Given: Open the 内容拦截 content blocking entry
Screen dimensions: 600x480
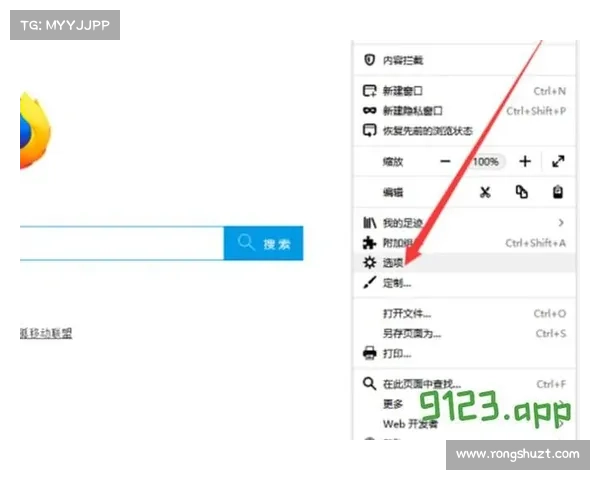Looking at the screenshot, I should tap(464, 60).
